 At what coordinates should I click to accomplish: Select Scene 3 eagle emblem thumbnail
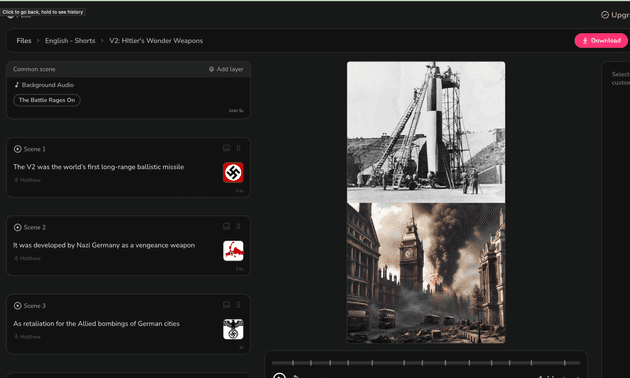pyautogui.click(x=233, y=329)
